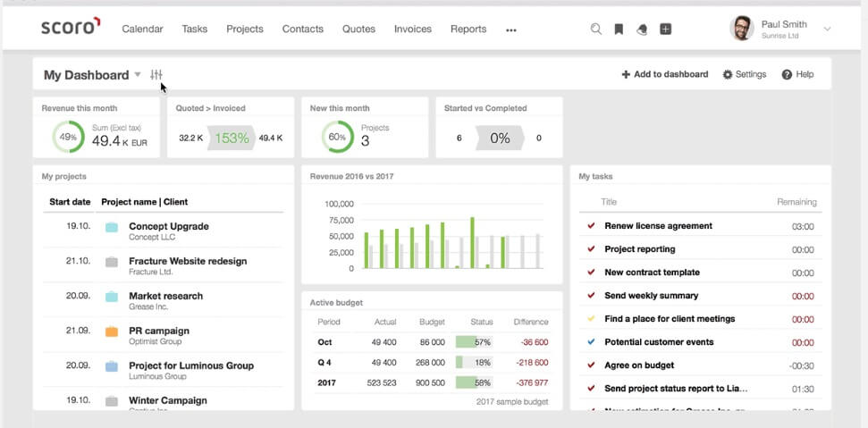The image size is (868, 428).
Task: Click the Help question mark icon
Action: coord(787,74)
